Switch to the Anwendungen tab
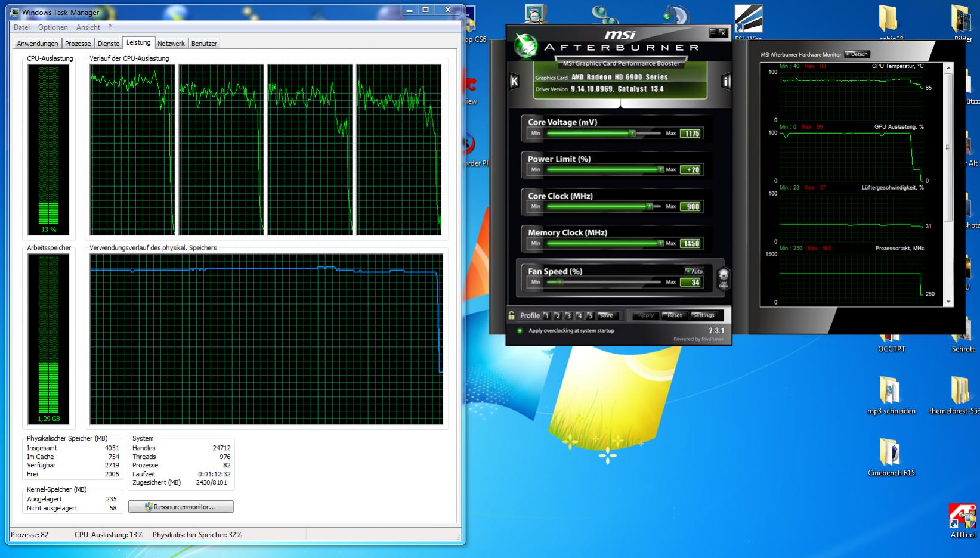980x558 pixels. (38, 44)
